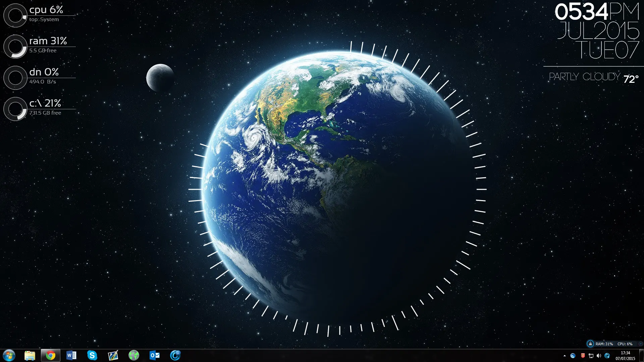
Task: Click the 'TUE07' day text
Action: click(607, 50)
